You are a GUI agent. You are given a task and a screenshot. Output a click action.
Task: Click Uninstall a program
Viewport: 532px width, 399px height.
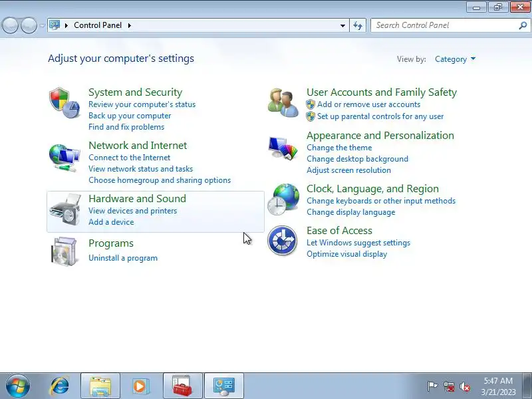tap(123, 258)
